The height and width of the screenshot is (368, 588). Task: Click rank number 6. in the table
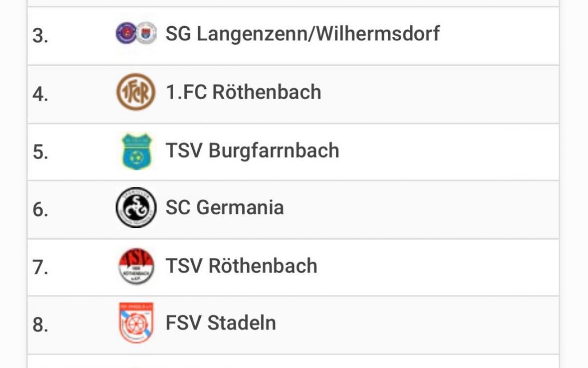[x=40, y=210]
